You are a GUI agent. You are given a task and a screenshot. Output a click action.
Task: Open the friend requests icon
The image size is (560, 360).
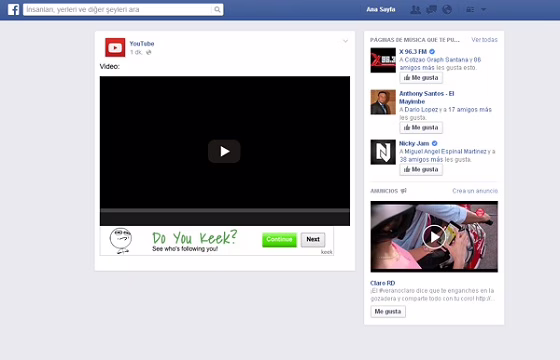(x=415, y=10)
